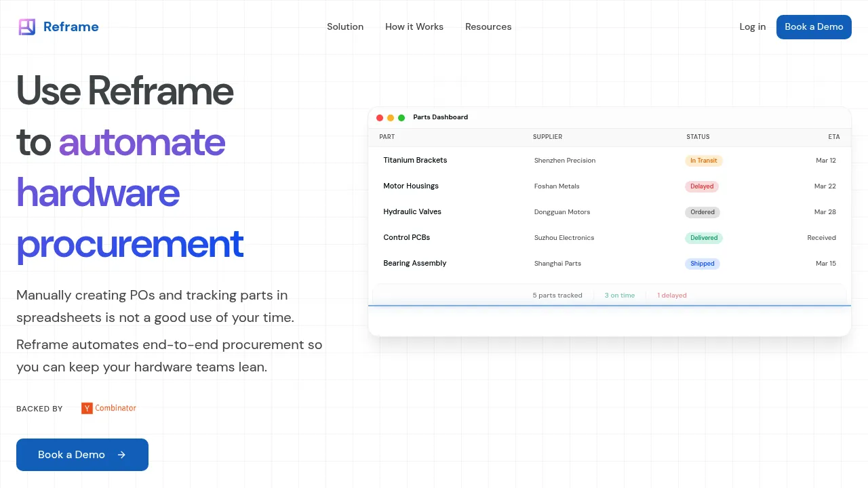Click the '3 on time' summary
Screen dimensions: 868x488
620,296
